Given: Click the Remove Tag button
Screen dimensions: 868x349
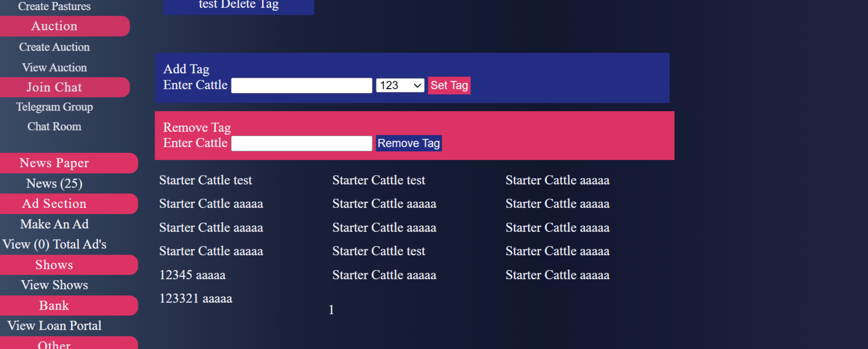Looking at the screenshot, I should click(x=408, y=143).
